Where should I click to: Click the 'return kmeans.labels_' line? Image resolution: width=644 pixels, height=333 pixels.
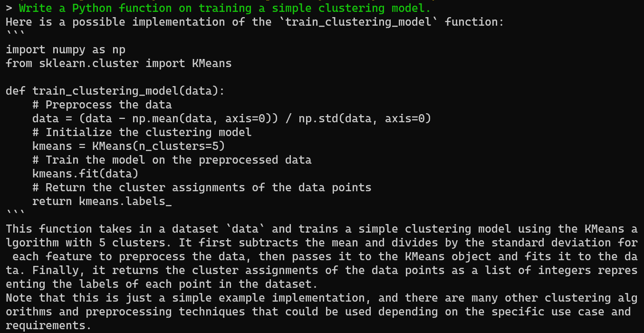coord(102,201)
